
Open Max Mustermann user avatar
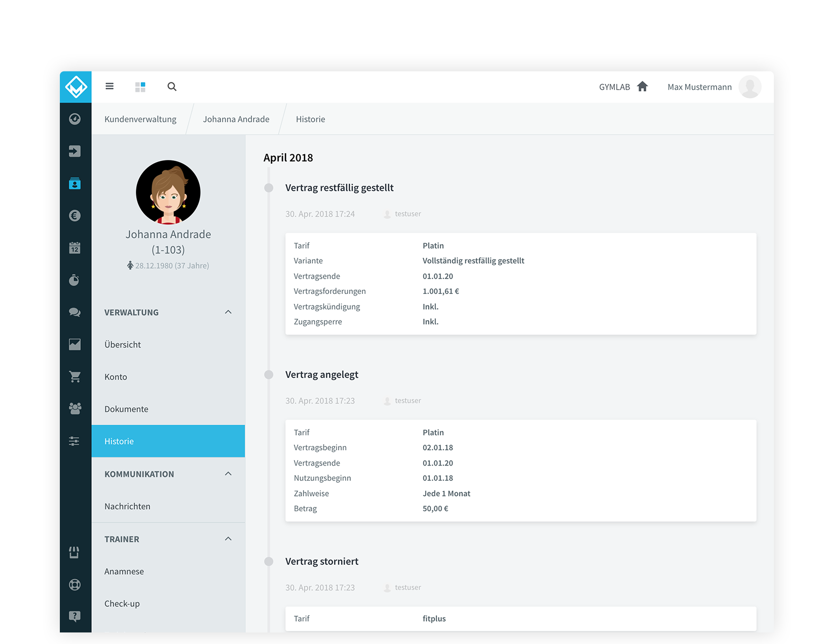(750, 87)
